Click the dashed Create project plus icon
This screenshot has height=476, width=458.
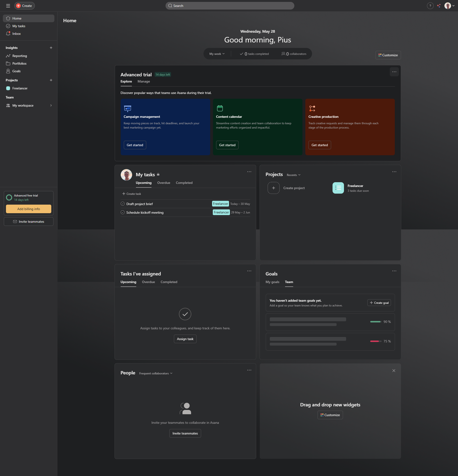[x=273, y=188]
